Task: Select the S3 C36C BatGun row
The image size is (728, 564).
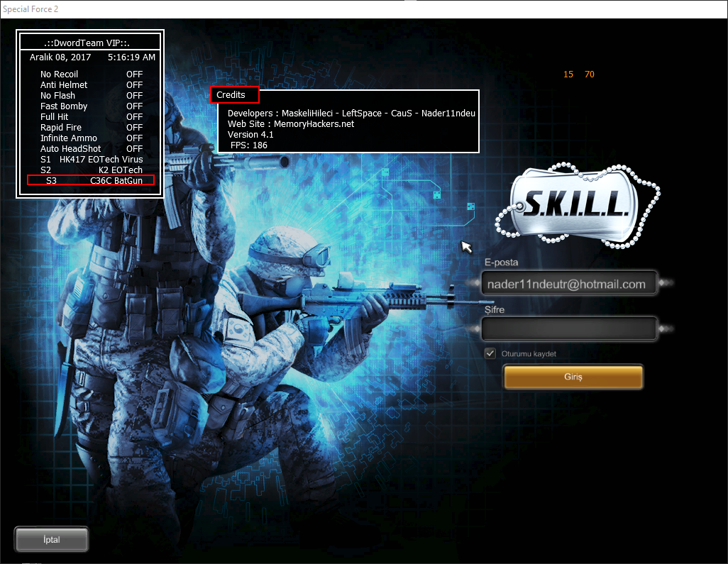Action: (x=91, y=180)
